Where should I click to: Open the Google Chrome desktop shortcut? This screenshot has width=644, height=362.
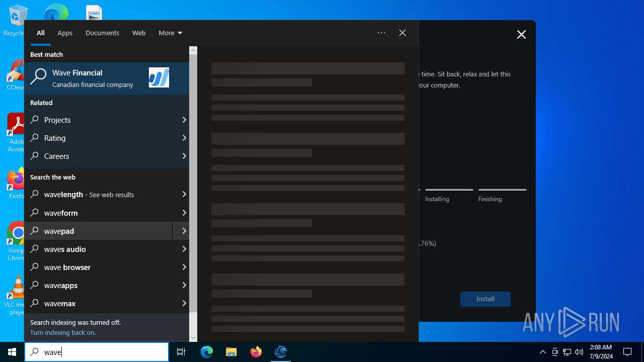16,241
